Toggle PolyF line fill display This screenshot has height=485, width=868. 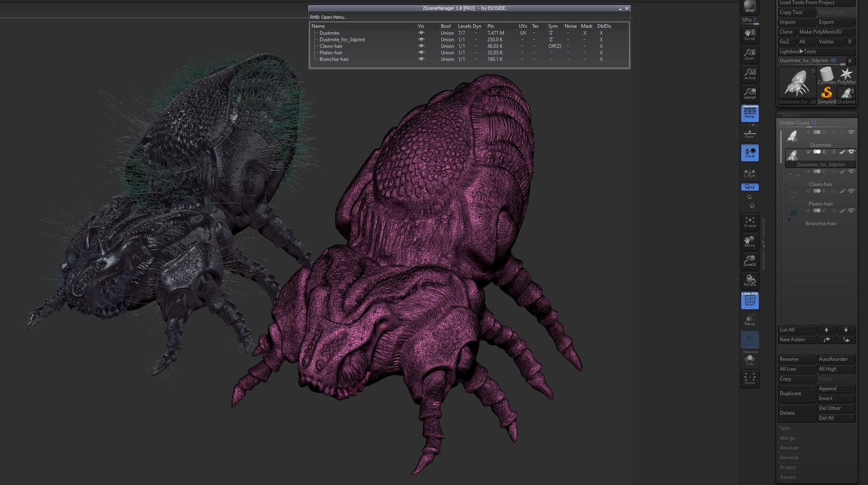click(749, 300)
